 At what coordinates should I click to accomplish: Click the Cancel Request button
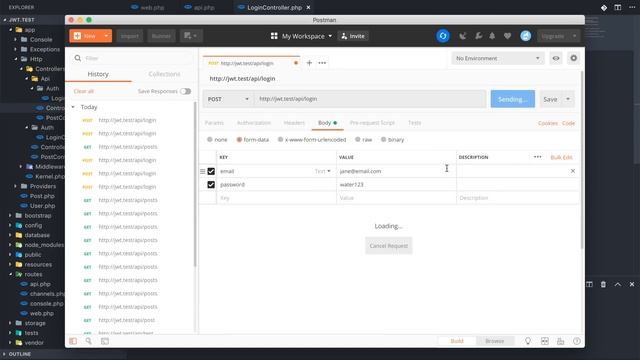389,246
